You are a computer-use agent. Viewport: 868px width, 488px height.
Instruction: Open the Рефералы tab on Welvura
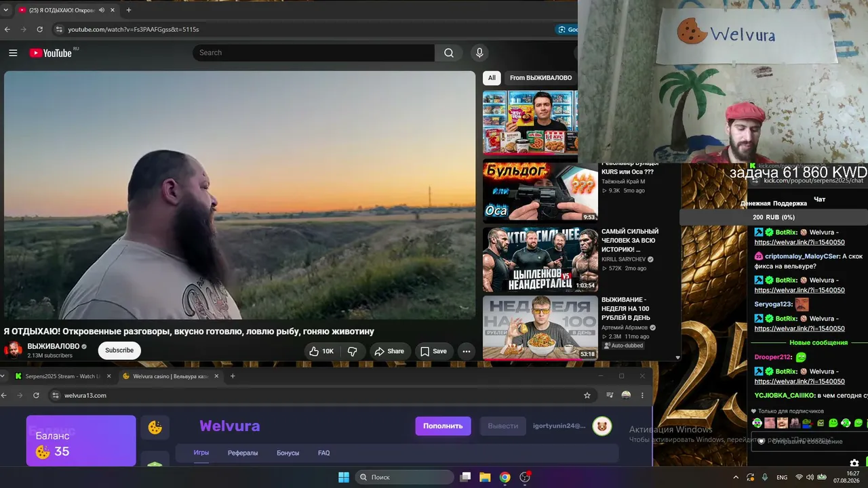[243, 453]
